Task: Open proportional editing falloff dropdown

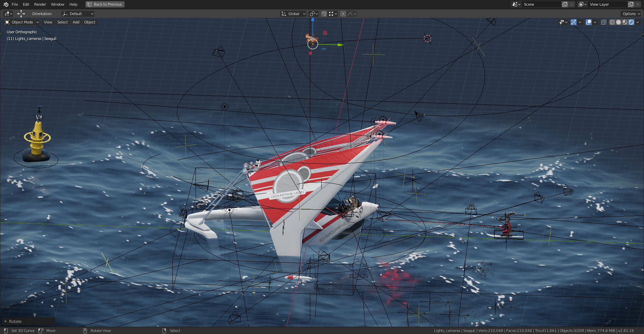Action: (x=352, y=14)
